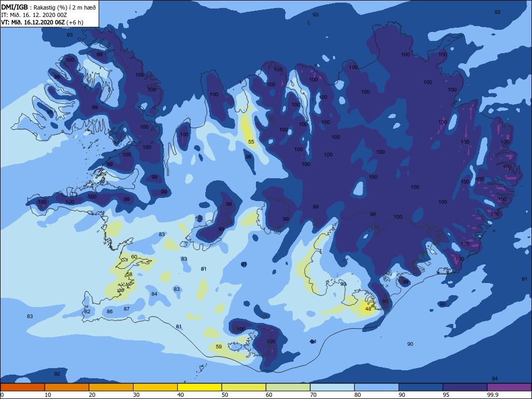Click the dark orange 0–10 legend swatch

pos(22,387)
